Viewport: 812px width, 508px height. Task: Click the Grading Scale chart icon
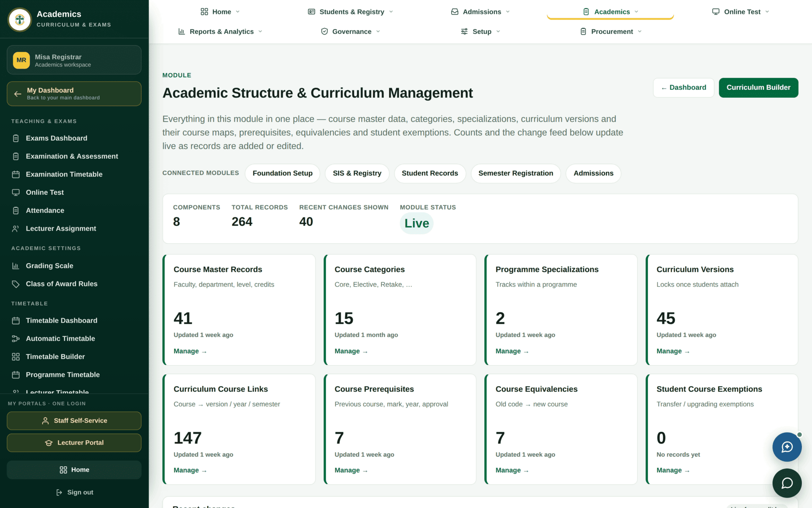[16, 266]
